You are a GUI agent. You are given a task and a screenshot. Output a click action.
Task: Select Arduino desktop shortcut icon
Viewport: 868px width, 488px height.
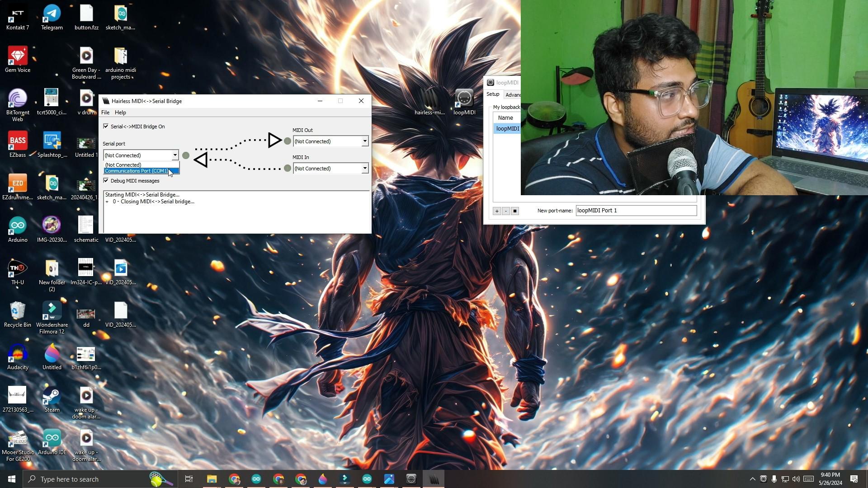pos(18,230)
